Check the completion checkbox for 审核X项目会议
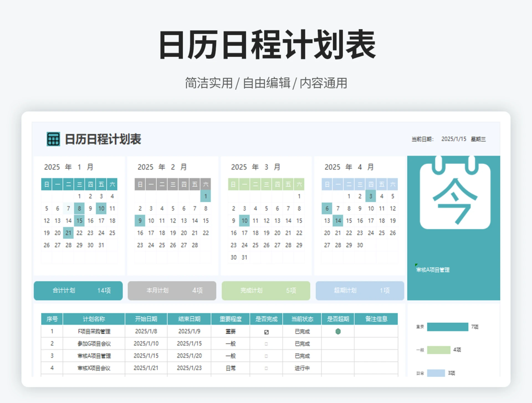Image resolution: width=532 pixels, height=403 pixels. (266, 368)
